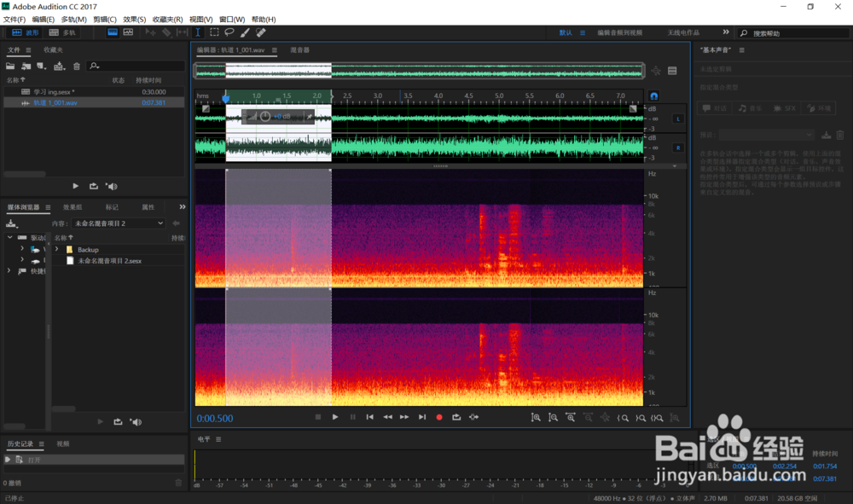Click Zoom Out (Amplitude) icon
Screen dimensions: 853x504
(554, 418)
